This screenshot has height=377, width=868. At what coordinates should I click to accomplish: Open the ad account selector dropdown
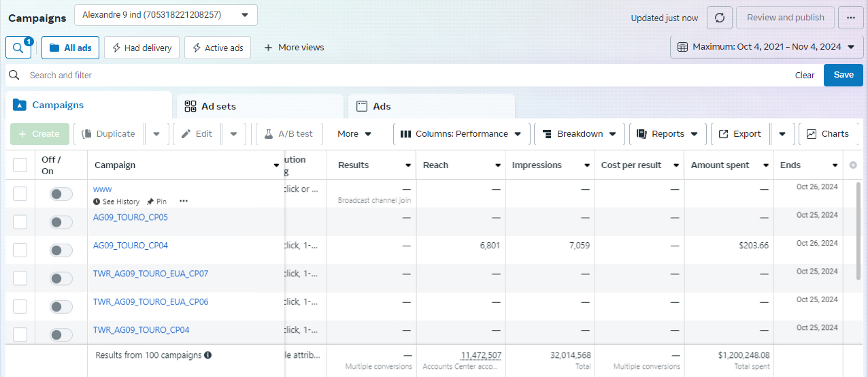(165, 14)
